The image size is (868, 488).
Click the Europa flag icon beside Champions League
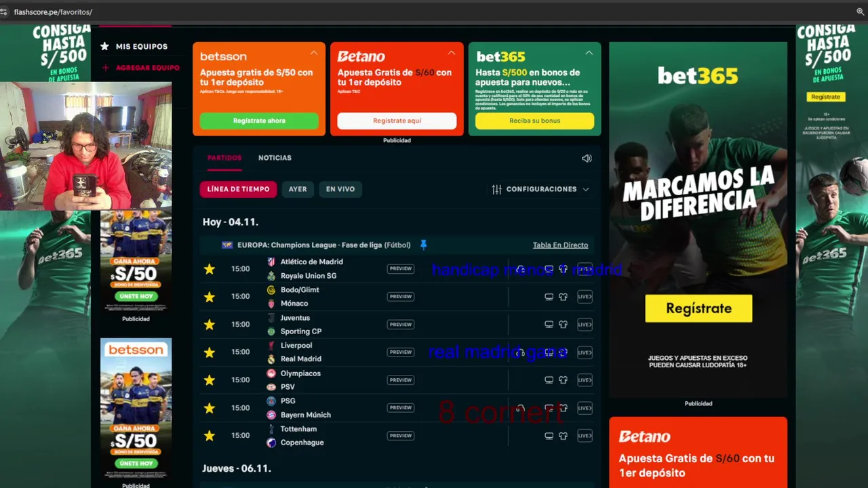coord(227,245)
